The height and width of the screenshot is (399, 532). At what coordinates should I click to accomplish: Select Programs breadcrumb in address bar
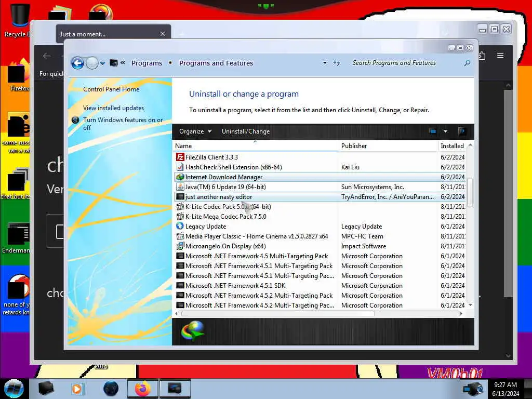tap(147, 63)
